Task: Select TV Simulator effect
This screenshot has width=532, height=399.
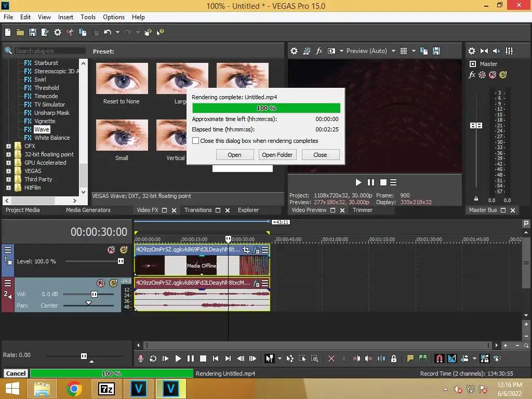Action: pyautogui.click(x=49, y=104)
